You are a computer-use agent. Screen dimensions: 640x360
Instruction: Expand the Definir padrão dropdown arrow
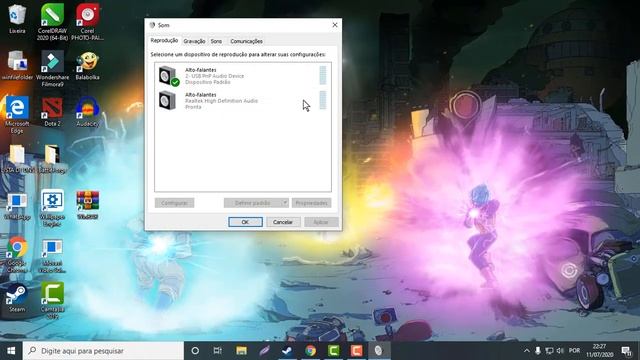click(x=285, y=203)
